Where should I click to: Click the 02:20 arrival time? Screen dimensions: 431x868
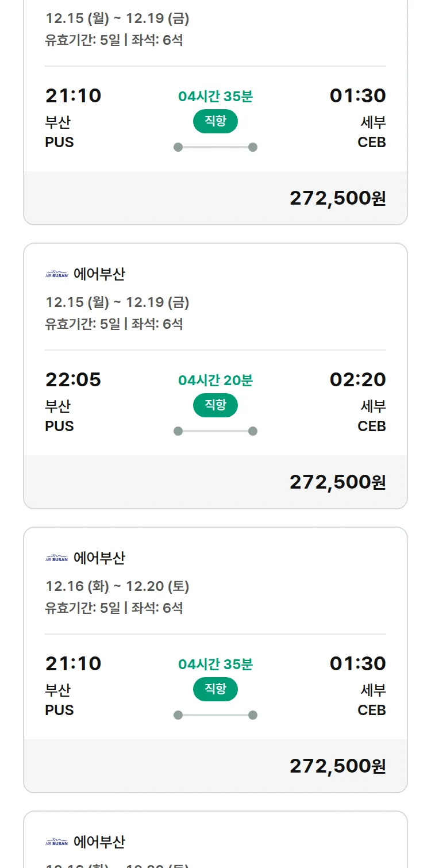click(x=357, y=379)
